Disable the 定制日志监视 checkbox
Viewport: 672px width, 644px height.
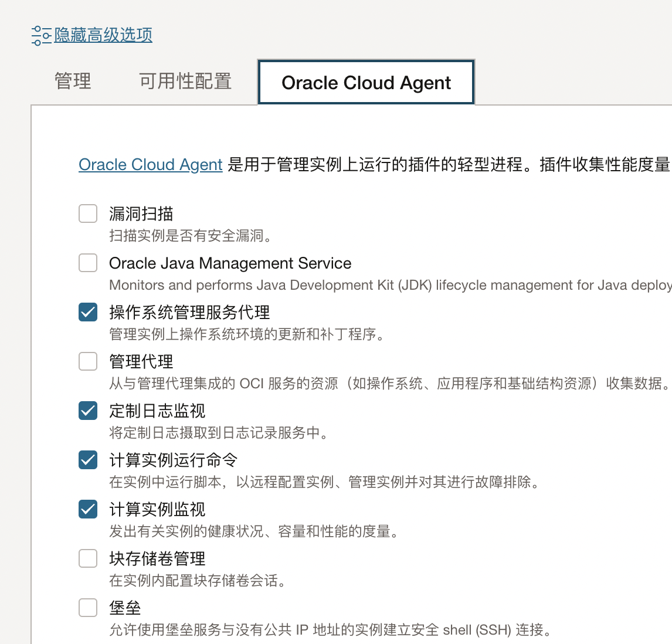point(88,411)
